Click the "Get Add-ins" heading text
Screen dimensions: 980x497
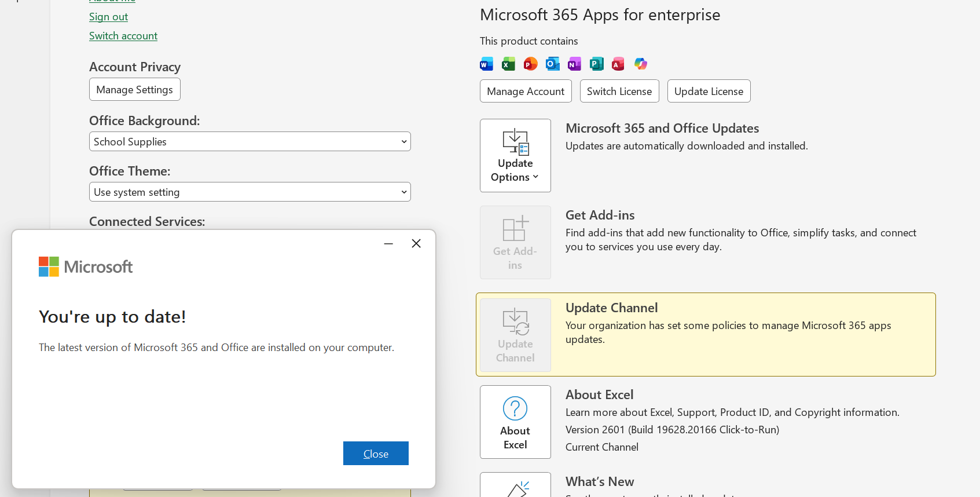pyautogui.click(x=600, y=215)
